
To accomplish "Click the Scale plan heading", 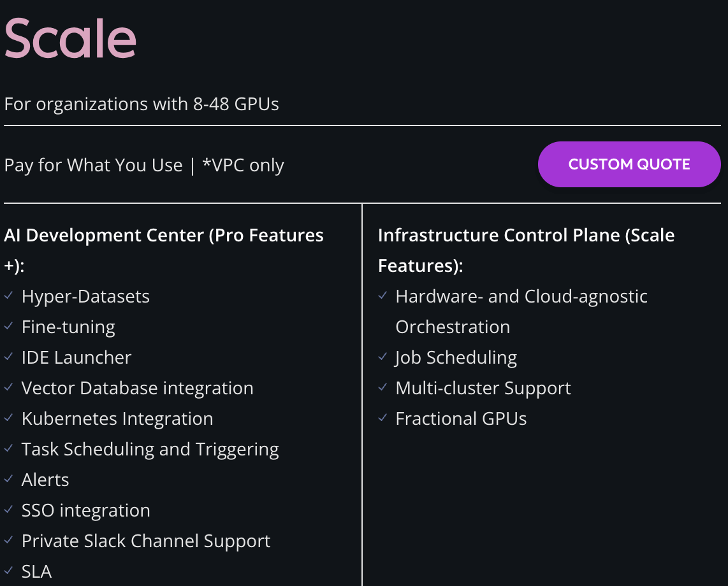I will click(x=70, y=38).
